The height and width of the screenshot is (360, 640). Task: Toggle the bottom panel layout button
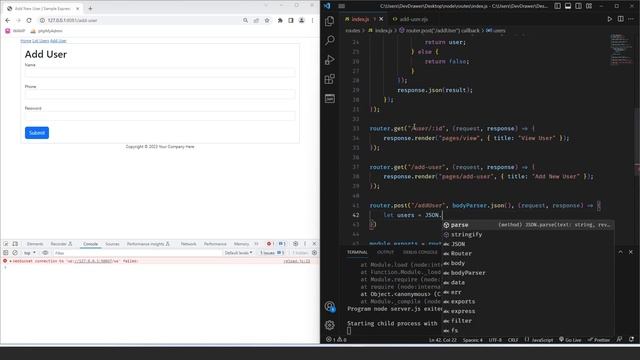pyautogui.click(x=568, y=6)
